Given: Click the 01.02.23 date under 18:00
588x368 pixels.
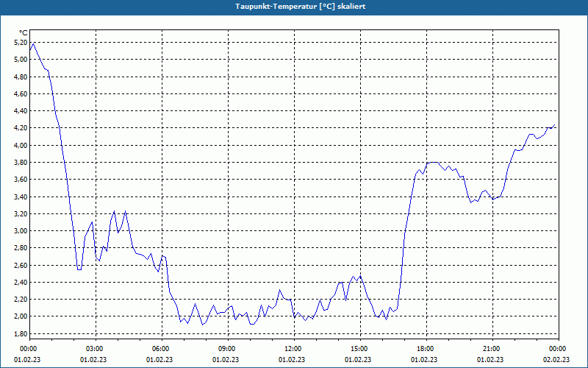Looking at the screenshot, I should (x=424, y=360).
